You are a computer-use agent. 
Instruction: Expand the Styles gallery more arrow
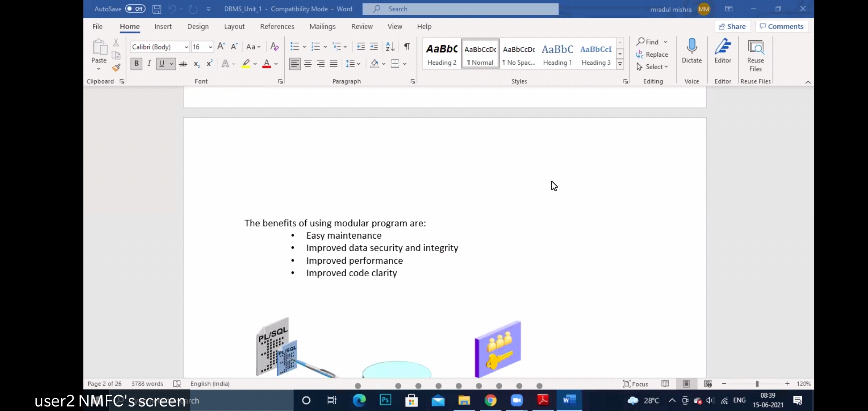click(620, 64)
